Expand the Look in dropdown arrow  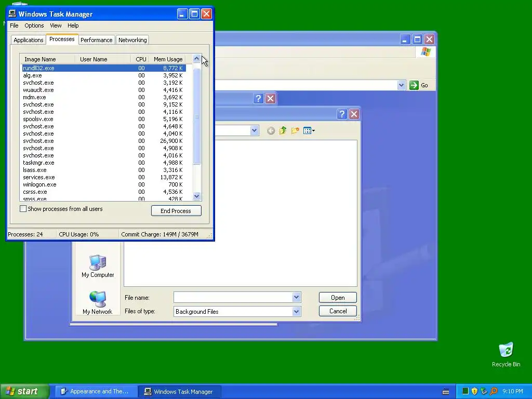point(255,130)
